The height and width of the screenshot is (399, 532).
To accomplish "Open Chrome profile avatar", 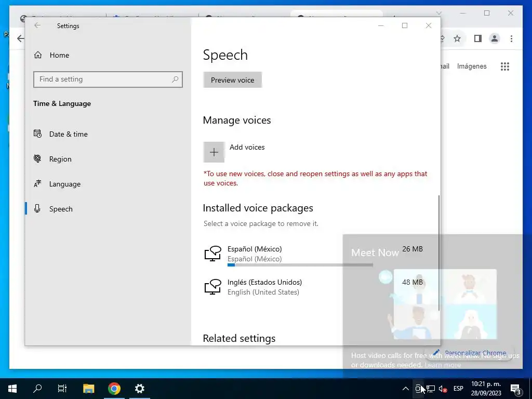I will [x=495, y=38].
